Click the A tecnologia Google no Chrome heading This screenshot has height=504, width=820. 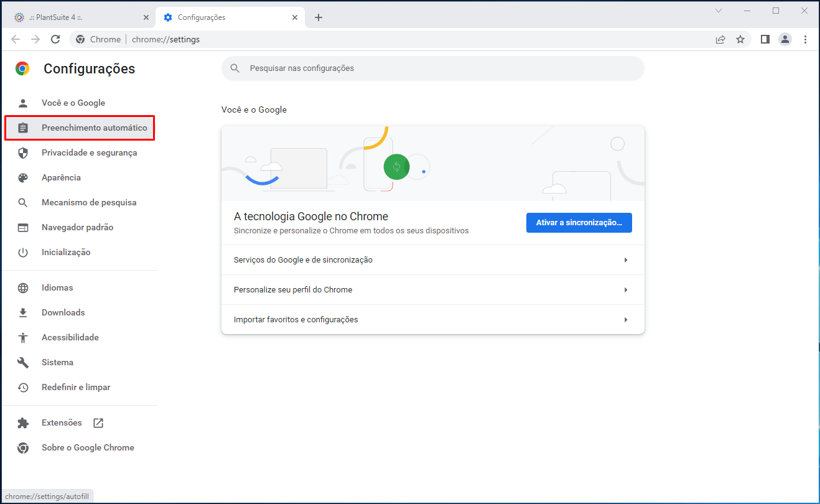[x=311, y=217]
